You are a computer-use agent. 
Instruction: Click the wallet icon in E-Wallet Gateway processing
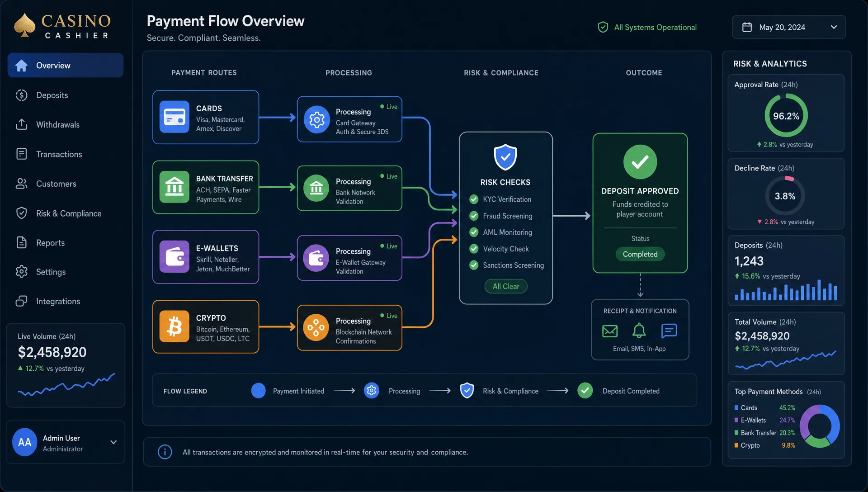click(316, 258)
